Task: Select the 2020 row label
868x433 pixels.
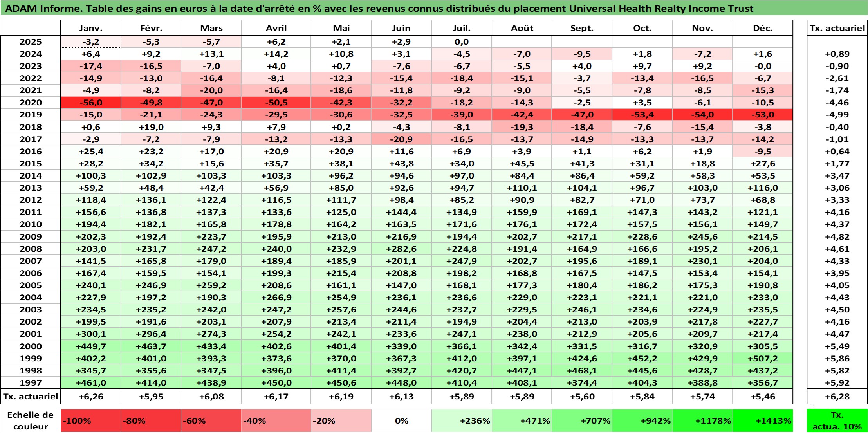Action: [31, 103]
